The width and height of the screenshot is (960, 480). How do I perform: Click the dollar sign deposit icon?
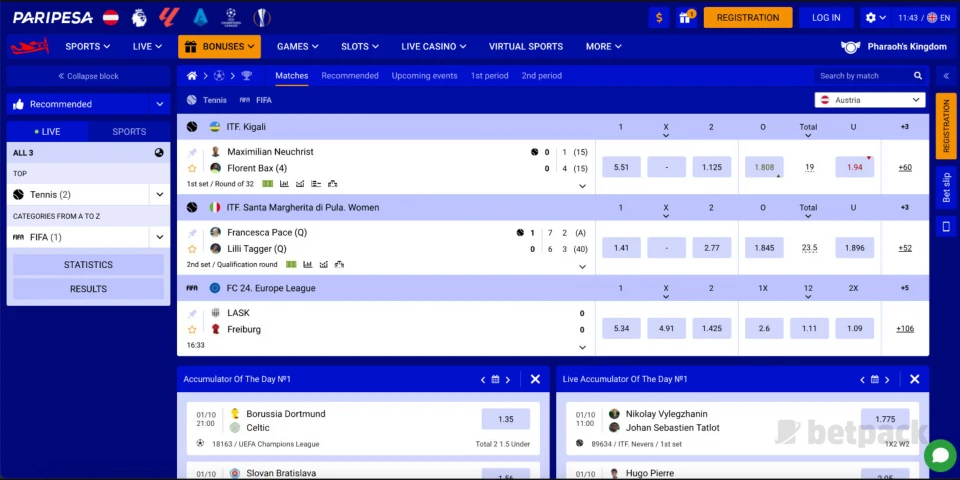pyautogui.click(x=659, y=17)
